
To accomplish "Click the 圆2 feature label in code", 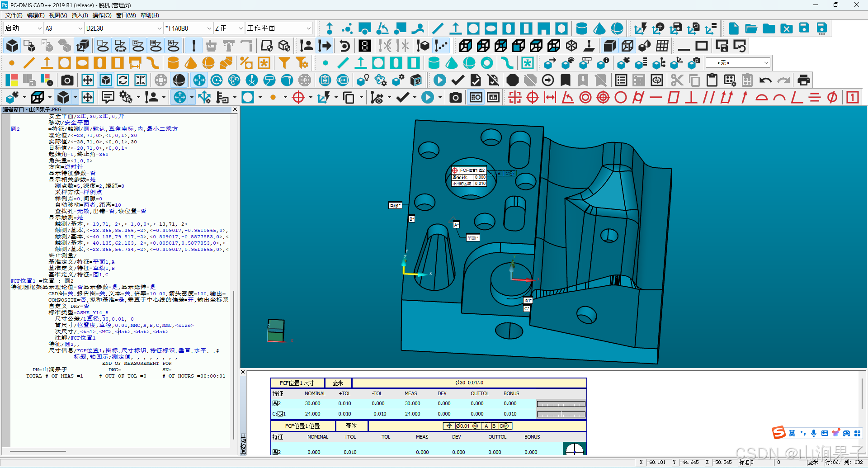I will [15, 129].
